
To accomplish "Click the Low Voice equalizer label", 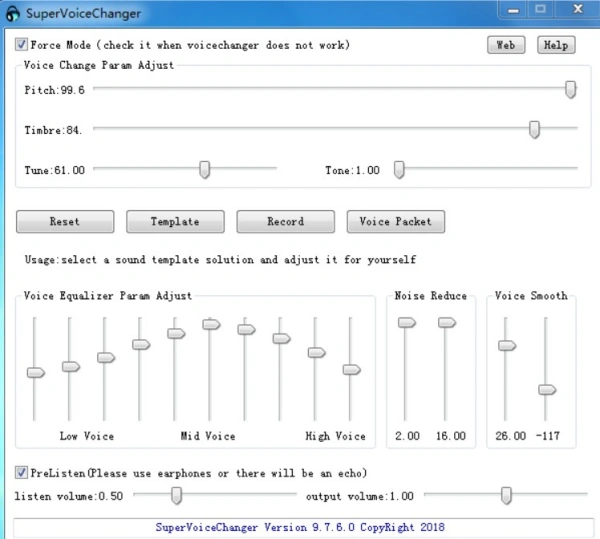I will [x=87, y=436].
